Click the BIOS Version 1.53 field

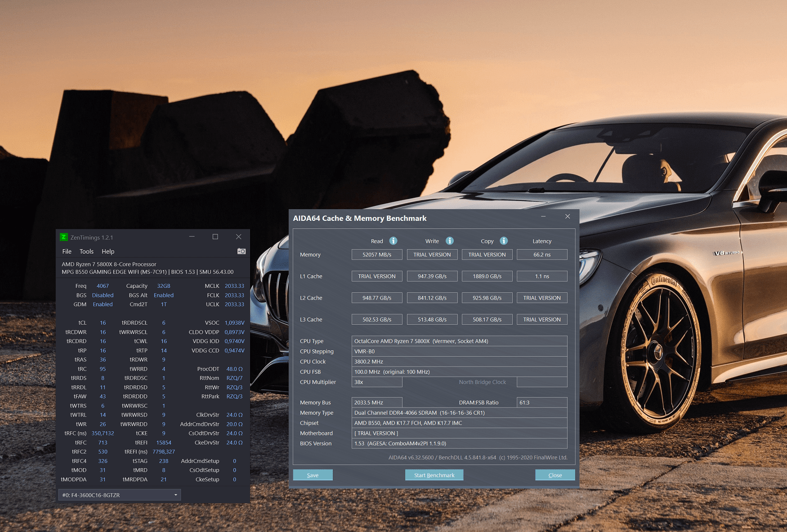click(459, 443)
